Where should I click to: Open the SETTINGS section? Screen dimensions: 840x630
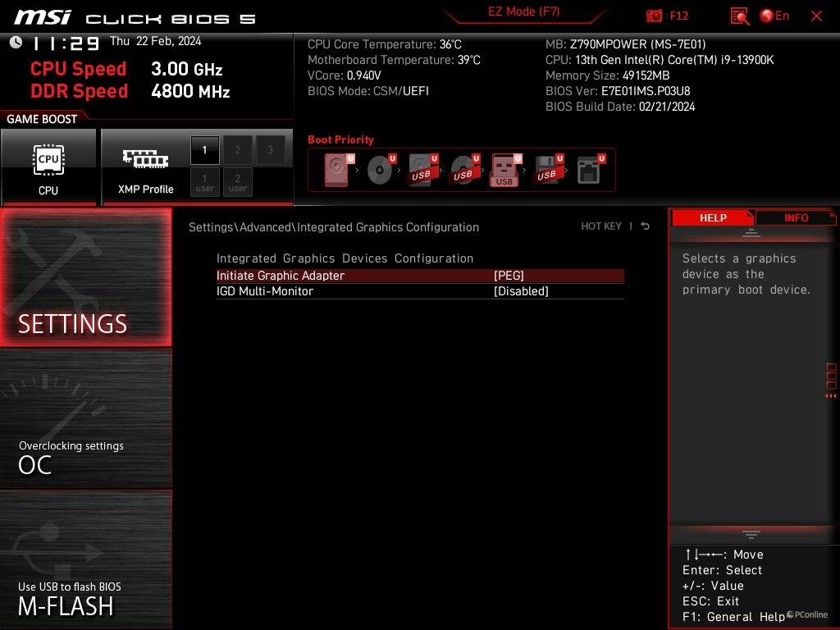pos(85,277)
